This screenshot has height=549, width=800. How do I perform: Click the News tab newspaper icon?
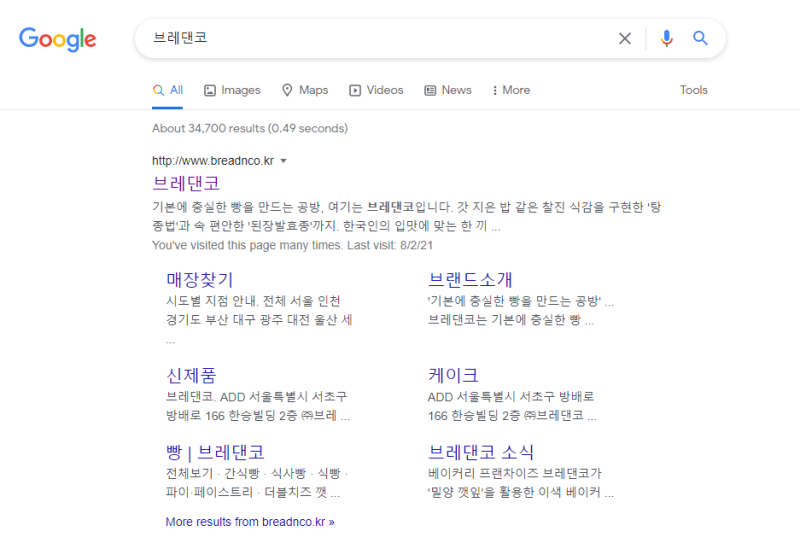pos(430,90)
